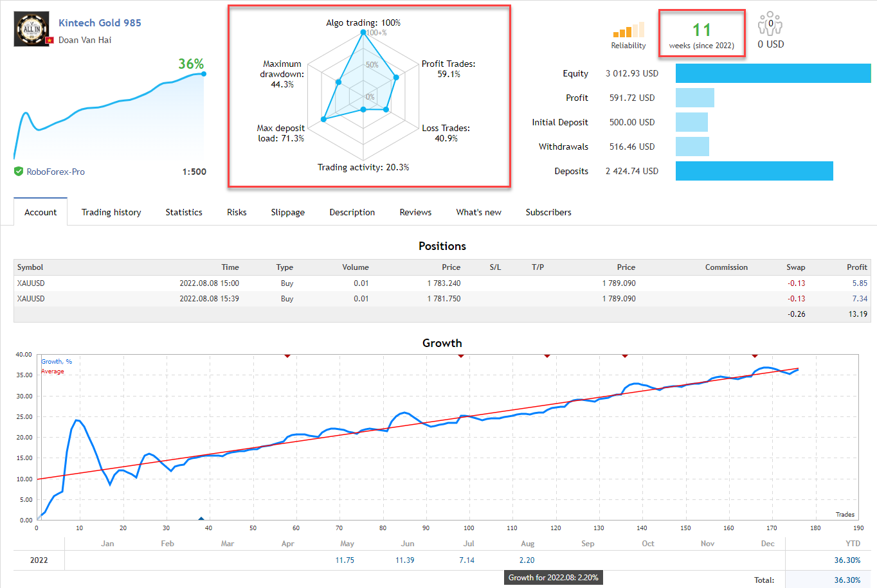Image resolution: width=877 pixels, height=588 pixels.
Task: Click the Jun 11.39 monthly growth
Action: (x=405, y=560)
